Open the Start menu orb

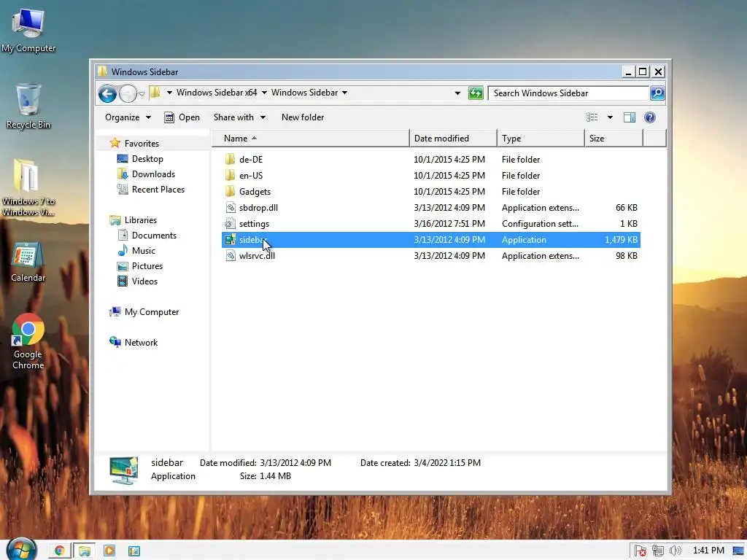coord(20,550)
